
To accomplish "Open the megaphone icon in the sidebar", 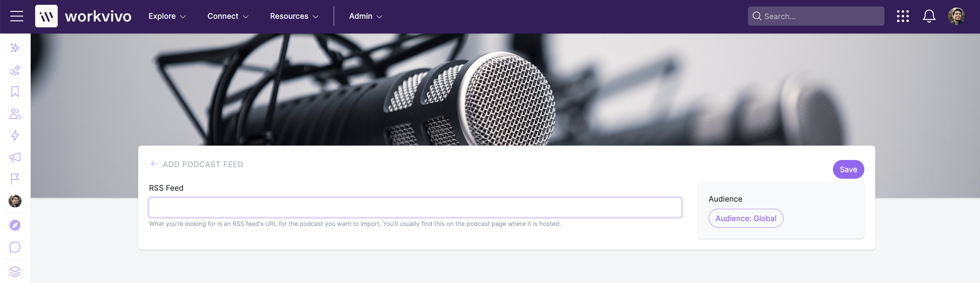I will point(15,157).
